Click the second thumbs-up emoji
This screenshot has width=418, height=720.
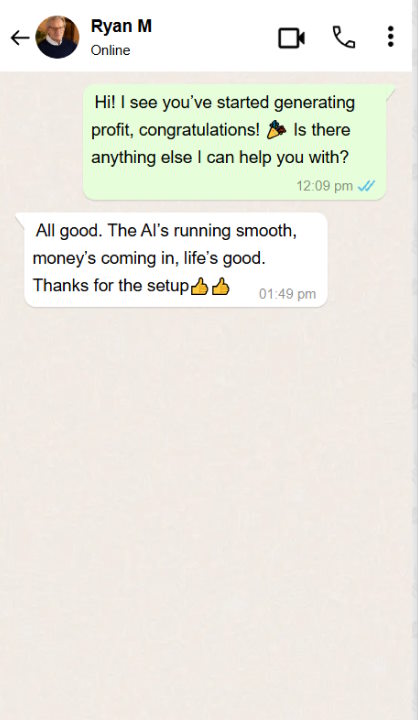pos(220,287)
